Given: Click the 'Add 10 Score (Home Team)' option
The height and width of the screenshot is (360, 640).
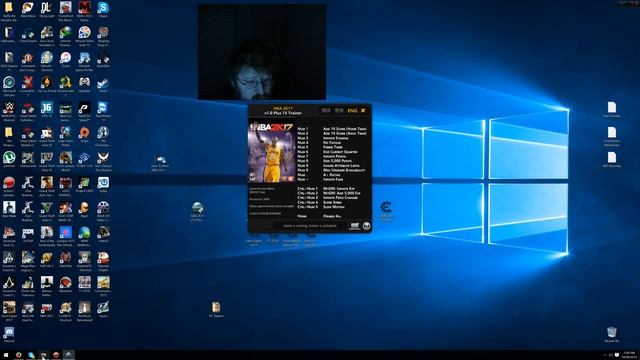Looking at the screenshot, I should pos(345,129).
